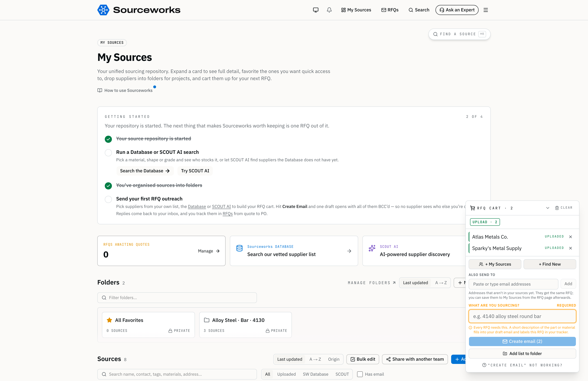Sort sources by Origin

334,359
